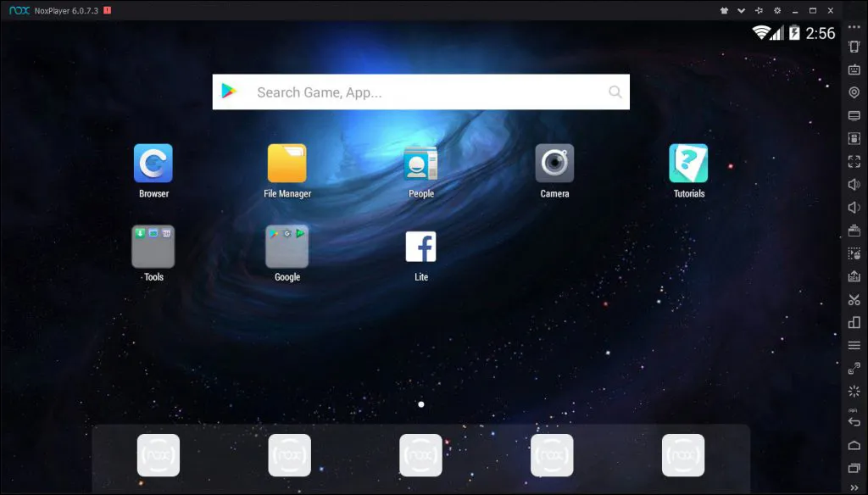Launch Facebook Lite

point(420,246)
